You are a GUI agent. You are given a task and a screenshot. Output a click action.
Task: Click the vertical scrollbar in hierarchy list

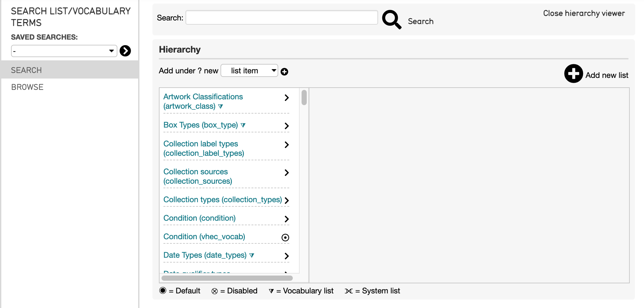click(x=304, y=98)
